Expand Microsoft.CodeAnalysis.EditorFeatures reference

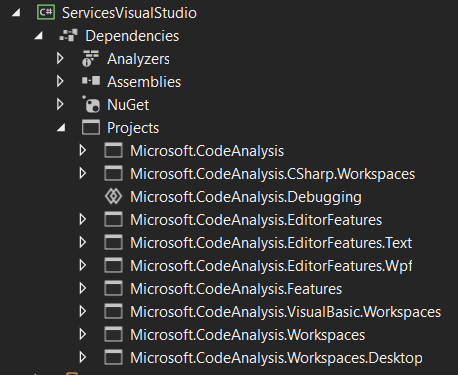click(x=83, y=219)
